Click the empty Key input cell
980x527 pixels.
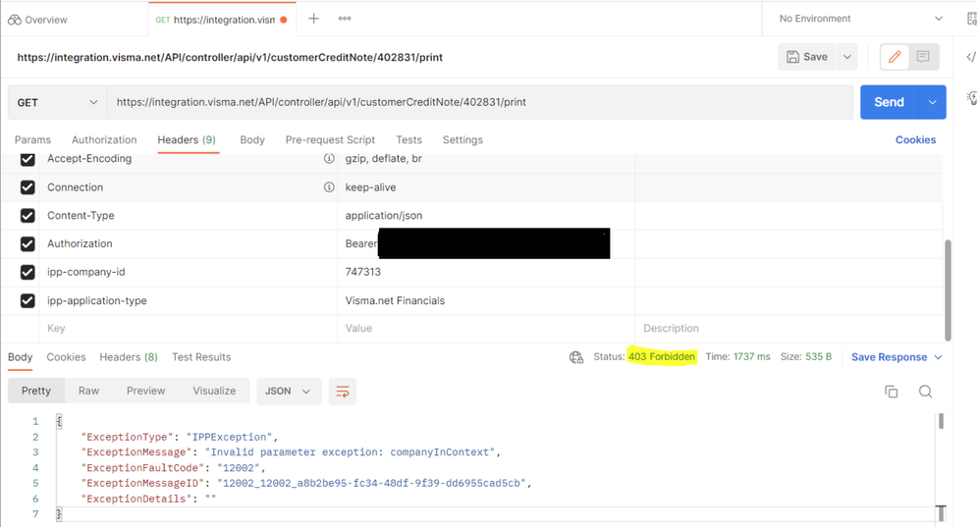tap(189, 329)
